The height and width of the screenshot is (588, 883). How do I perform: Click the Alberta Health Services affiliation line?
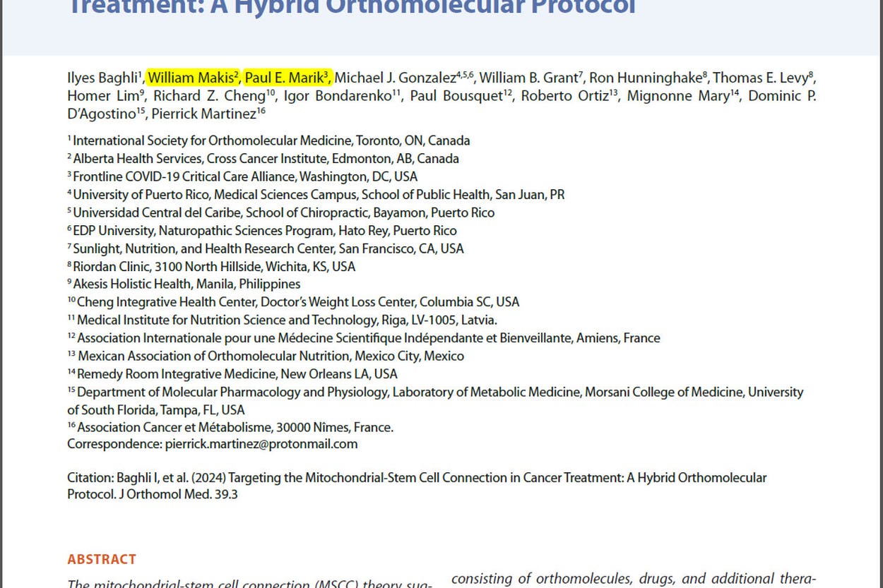pos(263,159)
